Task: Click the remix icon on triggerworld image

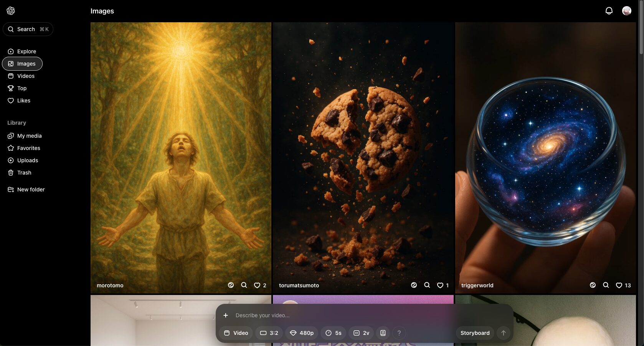Action: tap(593, 285)
